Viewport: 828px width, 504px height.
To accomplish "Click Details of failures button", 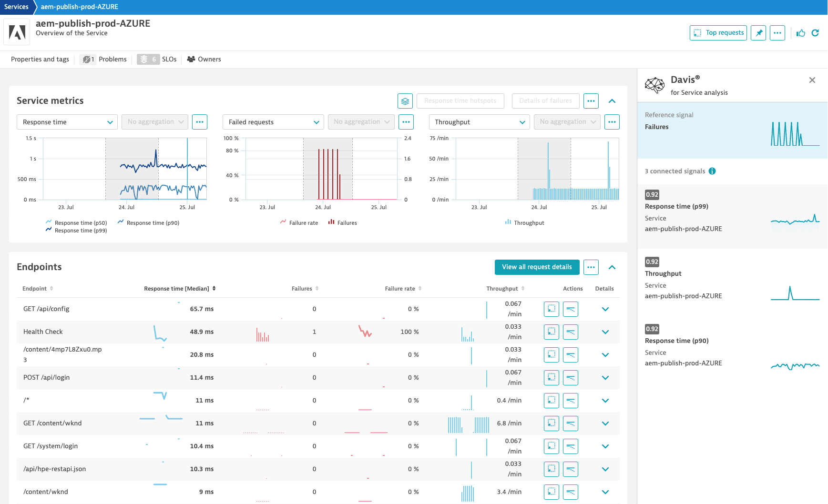I will pyautogui.click(x=546, y=101).
